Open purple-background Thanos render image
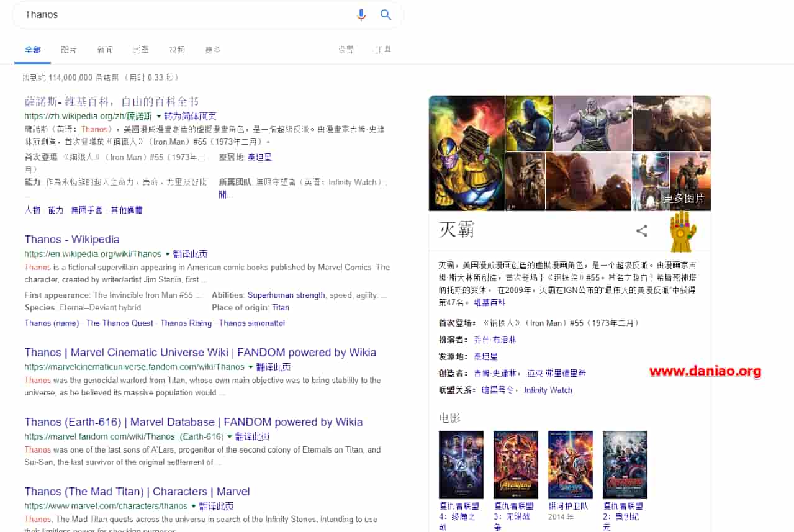 pos(592,124)
